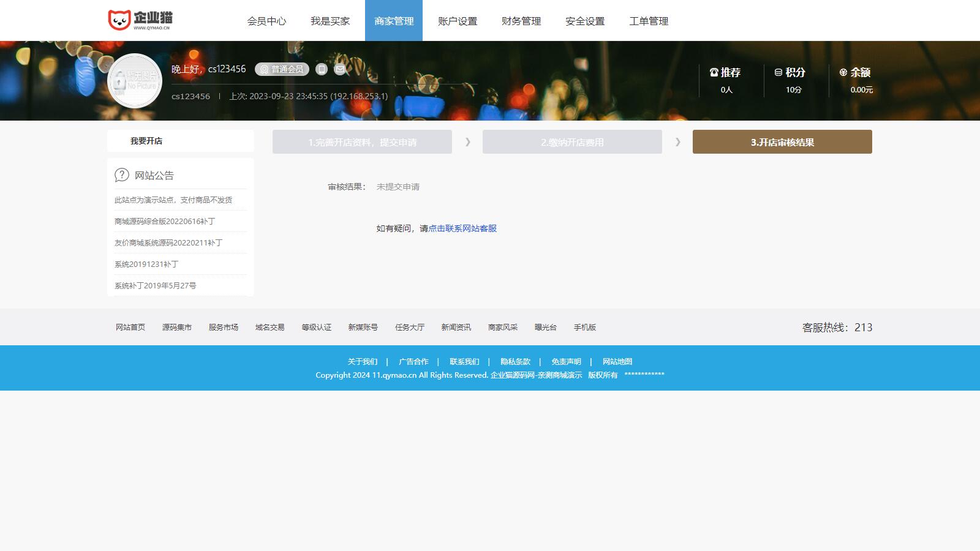Select step 3 开店审核结果 tab

click(782, 142)
